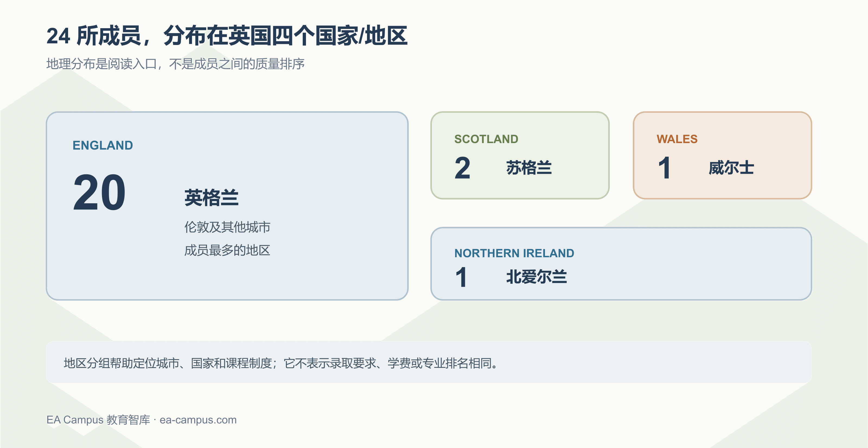
Task: Select the text '成员最多的地区'
Action: click(x=227, y=250)
